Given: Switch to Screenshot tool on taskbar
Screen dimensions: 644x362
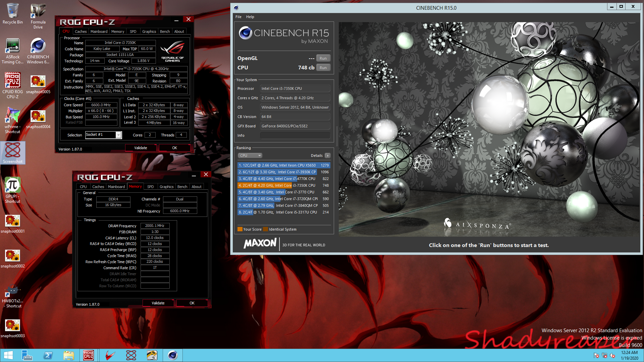Looking at the screenshot, I should 131,355.
